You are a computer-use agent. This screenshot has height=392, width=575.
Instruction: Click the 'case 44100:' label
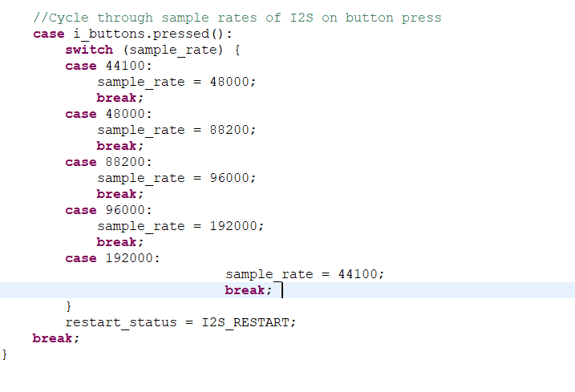(x=108, y=66)
